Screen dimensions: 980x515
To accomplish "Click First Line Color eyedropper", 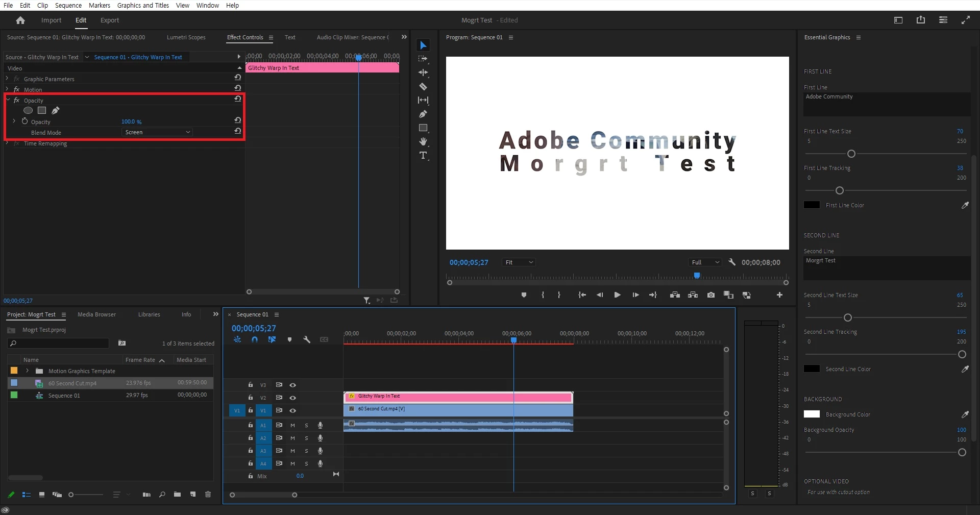I will point(965,205).
